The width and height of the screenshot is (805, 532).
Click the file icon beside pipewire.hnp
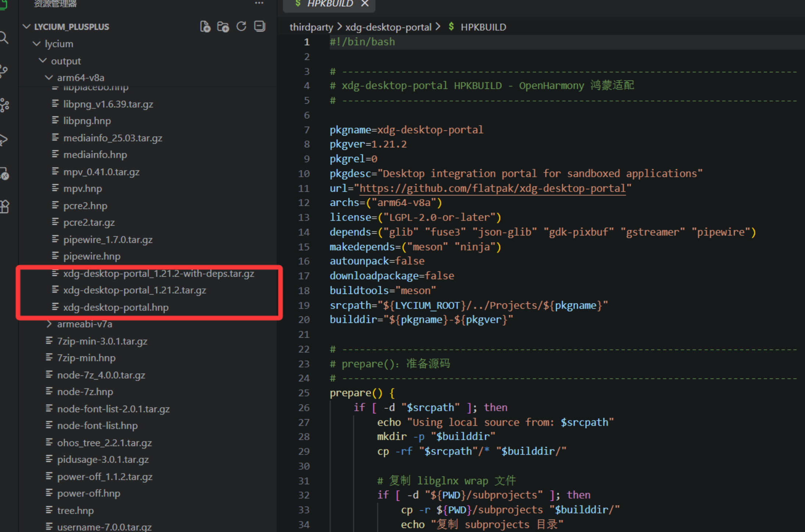[55, 256]
